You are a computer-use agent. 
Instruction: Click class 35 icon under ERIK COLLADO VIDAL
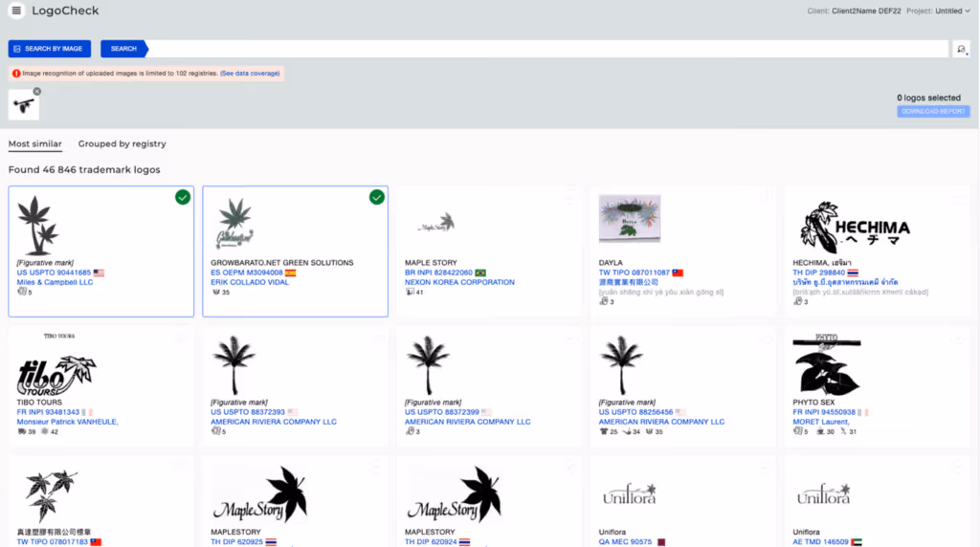(217, 292)
